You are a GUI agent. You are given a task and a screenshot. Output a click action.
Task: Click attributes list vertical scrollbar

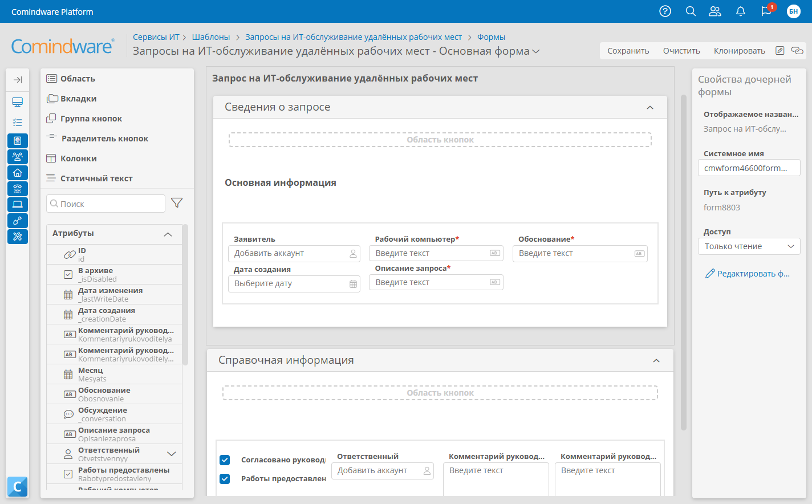(185, 294)
